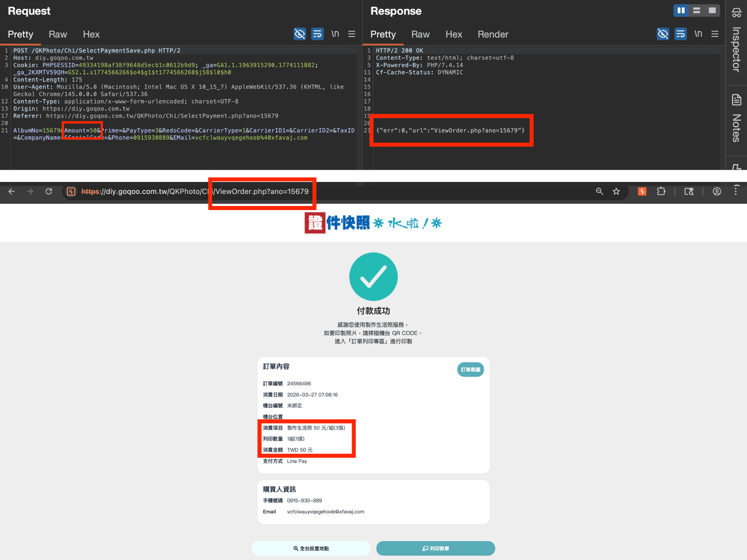Viewport: 747px width, 560px height.
Task: Open the Request panel hamburger menu
Action: (x=352, y=34)
